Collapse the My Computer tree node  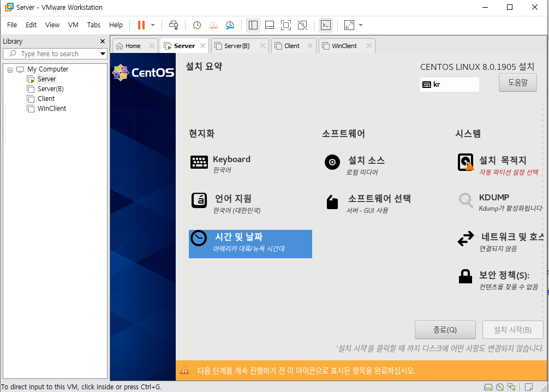pyautogui.click(x=10, y=69)
